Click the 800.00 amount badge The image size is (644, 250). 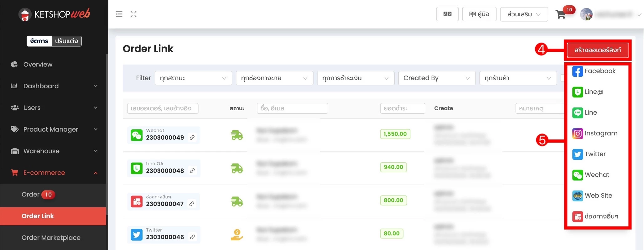393,201
